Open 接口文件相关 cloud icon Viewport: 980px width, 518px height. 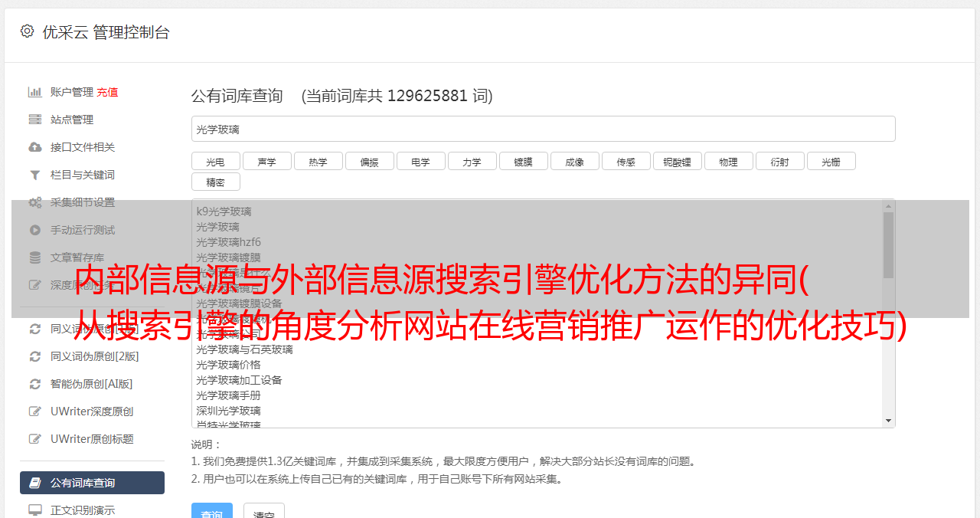(x=35, y=147)
